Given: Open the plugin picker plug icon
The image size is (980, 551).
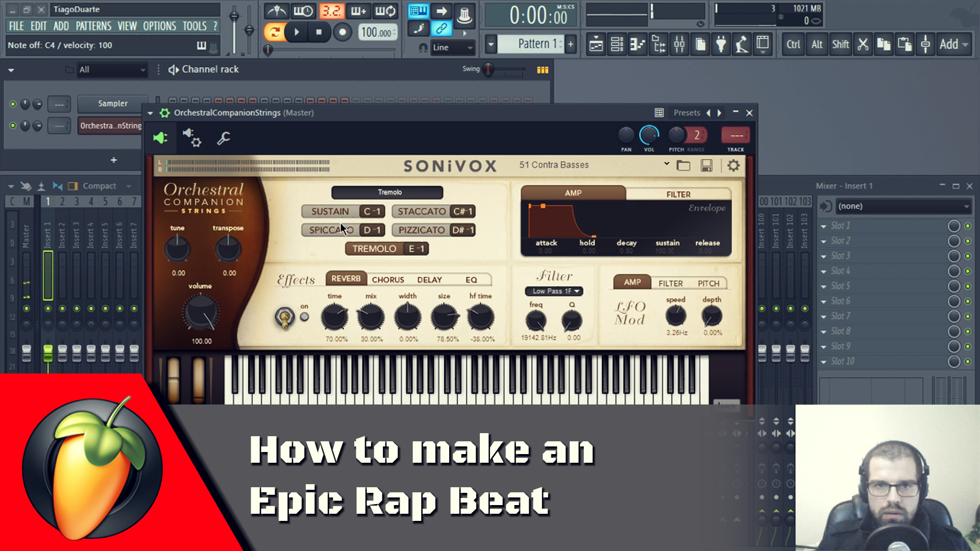Looking at the screenshot, I should 721,44.
